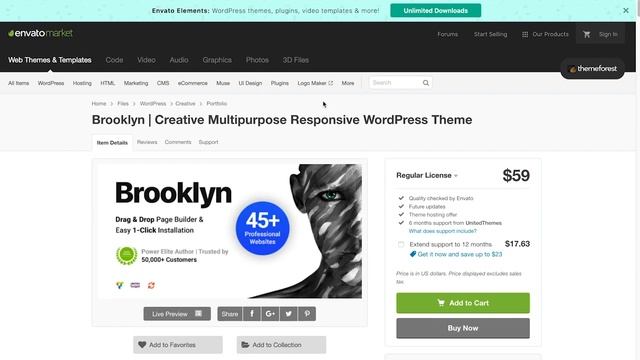Check Extend support to 12 months
This screenshot has height=360, width=640.
[401, 244]
